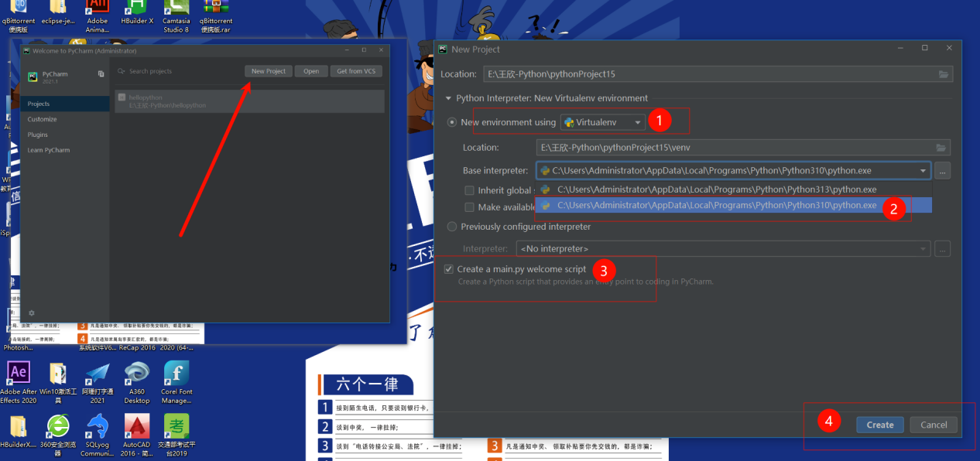Click the search magnifier in welcome window
The image size is (980, 461).
122,71
